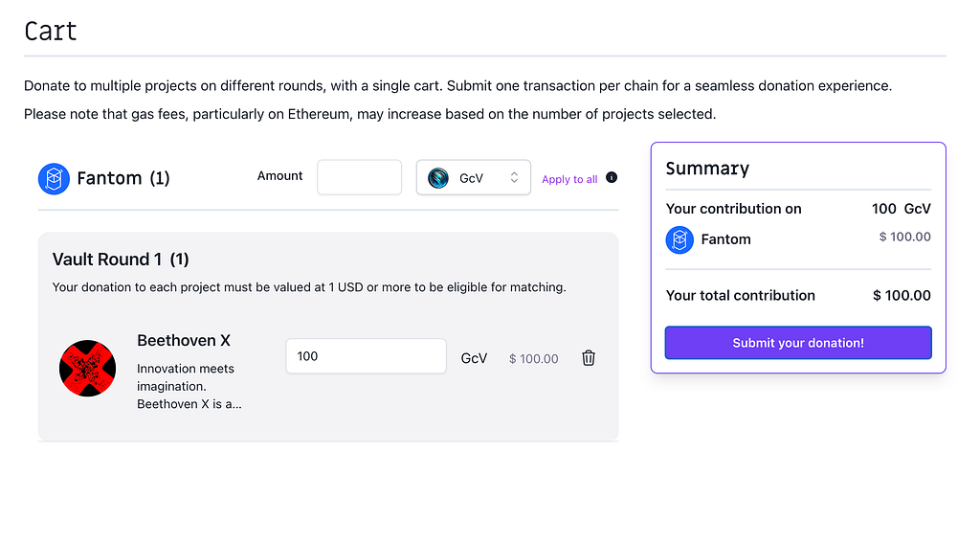Submit your donation button

pyautogui.click(x=798, y=343)
